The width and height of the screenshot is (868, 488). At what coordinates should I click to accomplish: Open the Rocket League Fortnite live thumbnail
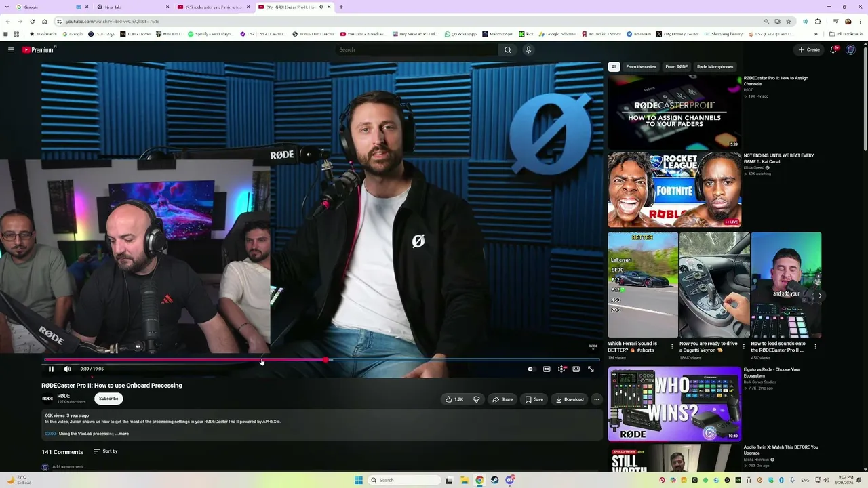674,190
